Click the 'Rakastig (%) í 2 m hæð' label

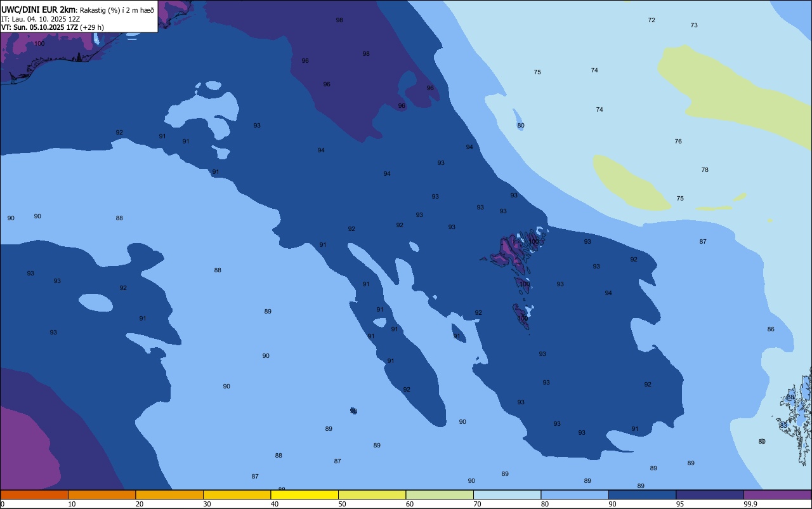tap(117, 10)
